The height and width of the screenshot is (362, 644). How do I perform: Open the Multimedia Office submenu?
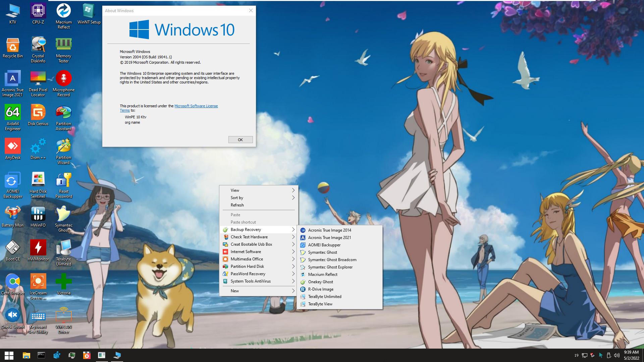pos(259,259)
